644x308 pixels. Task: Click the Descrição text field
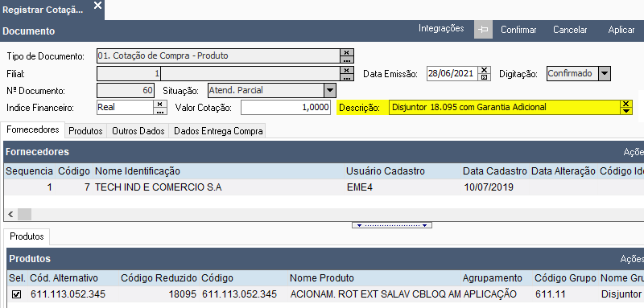coord(505,108)
